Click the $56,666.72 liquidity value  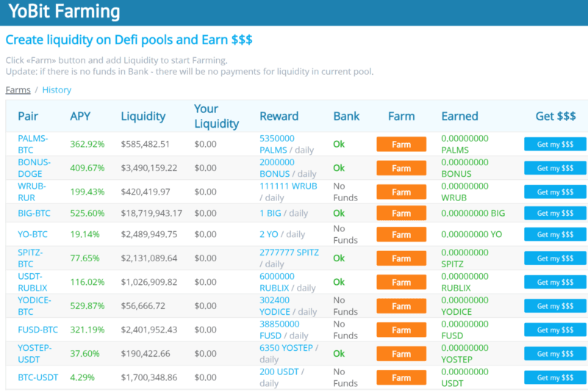[x=143, y=306]
